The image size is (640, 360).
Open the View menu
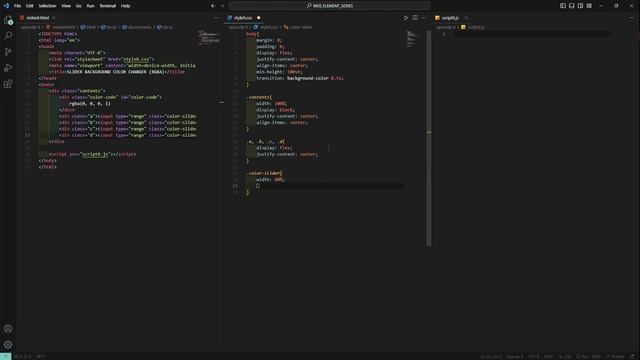[x=66, y=6]
